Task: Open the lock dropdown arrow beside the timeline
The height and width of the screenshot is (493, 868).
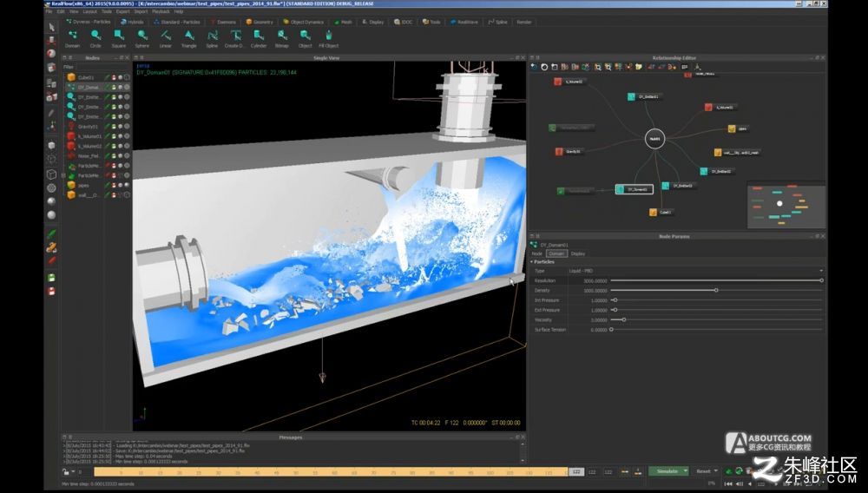Action: [73, 472]
